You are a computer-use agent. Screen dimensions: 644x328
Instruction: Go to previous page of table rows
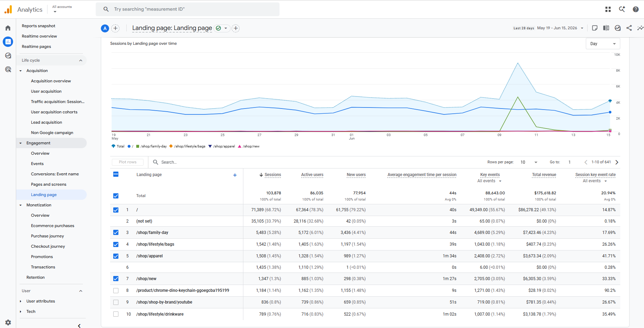586,162
